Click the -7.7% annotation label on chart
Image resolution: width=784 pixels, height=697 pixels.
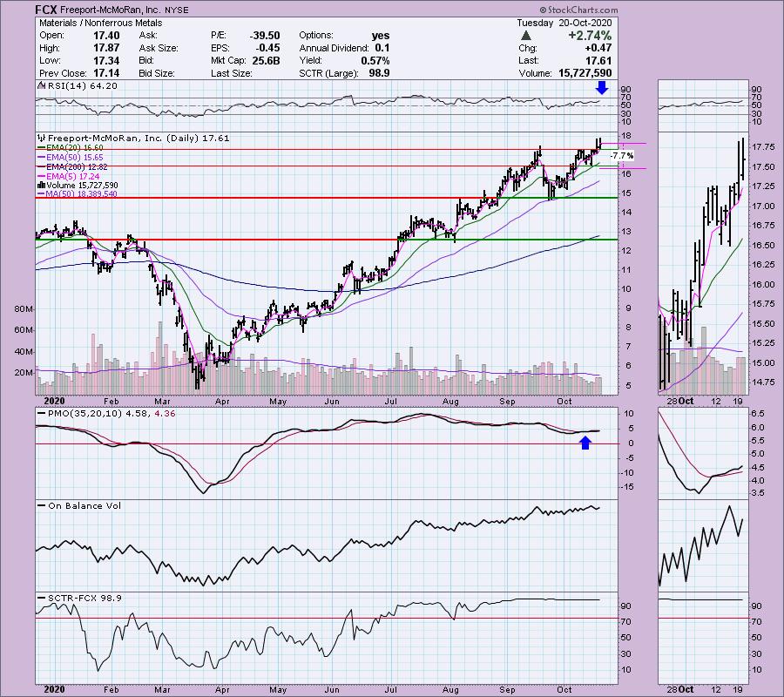point(623,156)
